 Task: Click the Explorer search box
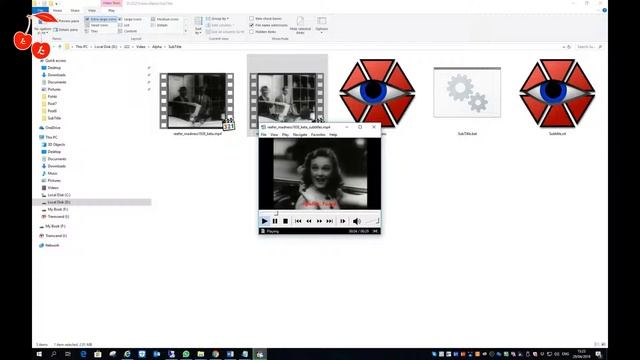589,47
